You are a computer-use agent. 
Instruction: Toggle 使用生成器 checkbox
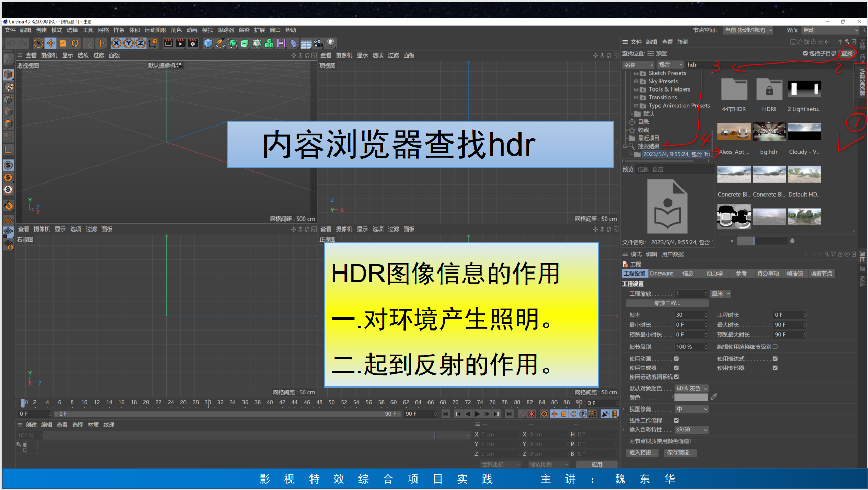point(676,368)
